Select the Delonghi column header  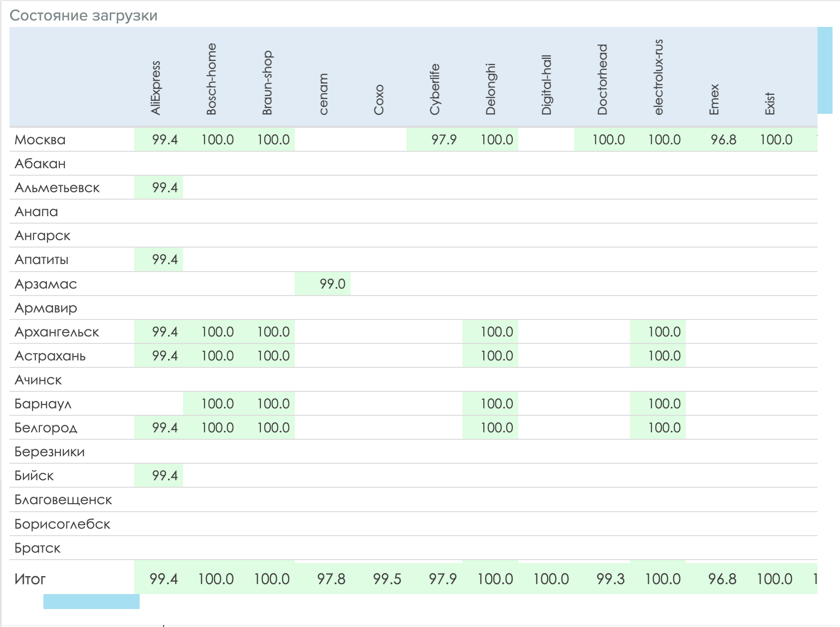point(491,89)
